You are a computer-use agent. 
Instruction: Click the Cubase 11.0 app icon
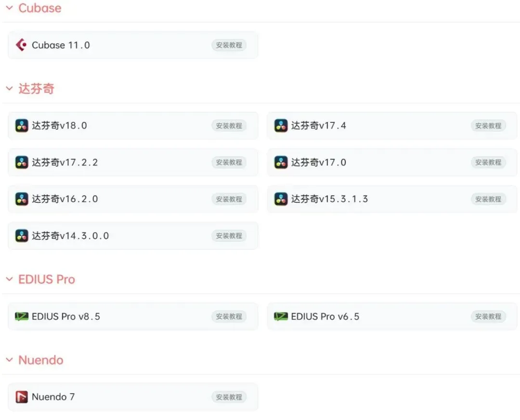pyautogui.click(x=22, y=45)
